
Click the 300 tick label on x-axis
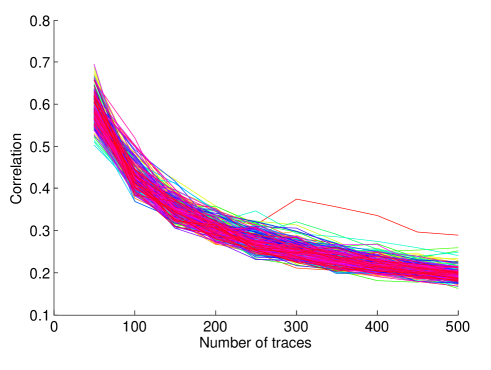[x=296, y=327]
